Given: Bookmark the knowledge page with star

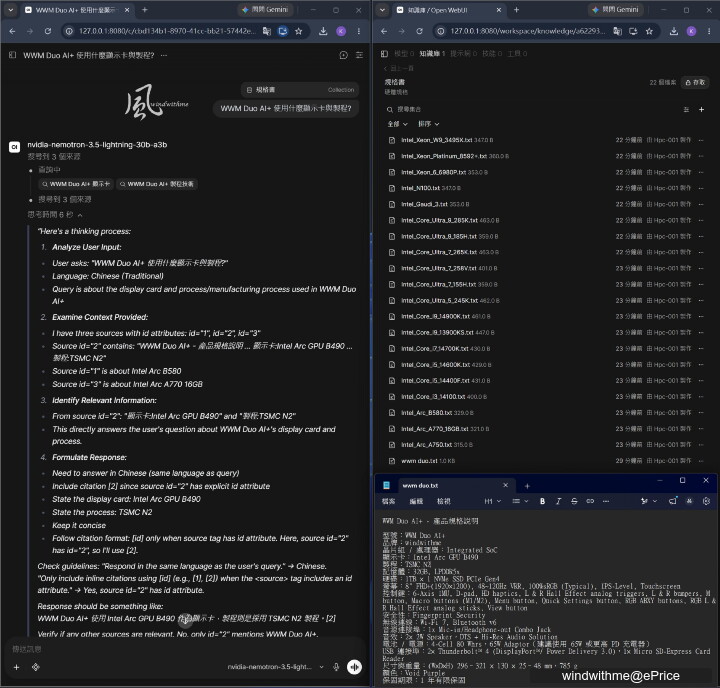Looking at the screenshot, I should click(649, 31).
